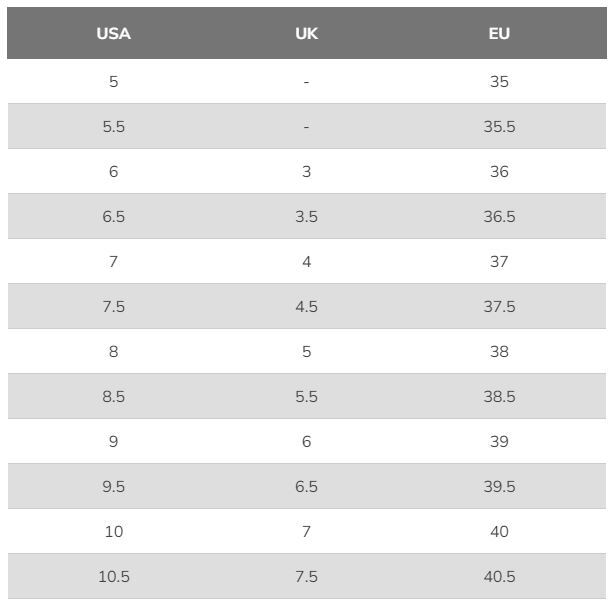
Task: Select USA size 7.5 cell
Action: (x=113, y=306)
